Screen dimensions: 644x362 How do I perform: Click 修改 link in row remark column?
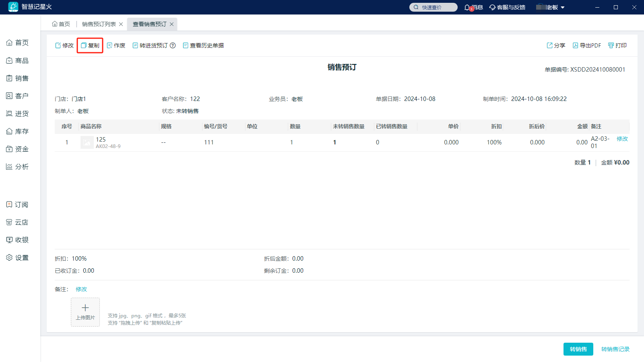point(622,139)
